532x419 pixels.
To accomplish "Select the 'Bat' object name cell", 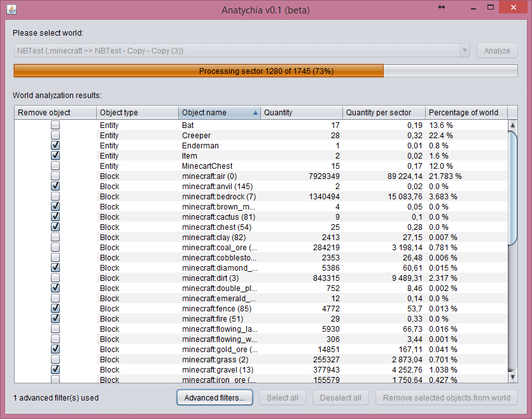I will pyautogui.click(x=220, y=125).
